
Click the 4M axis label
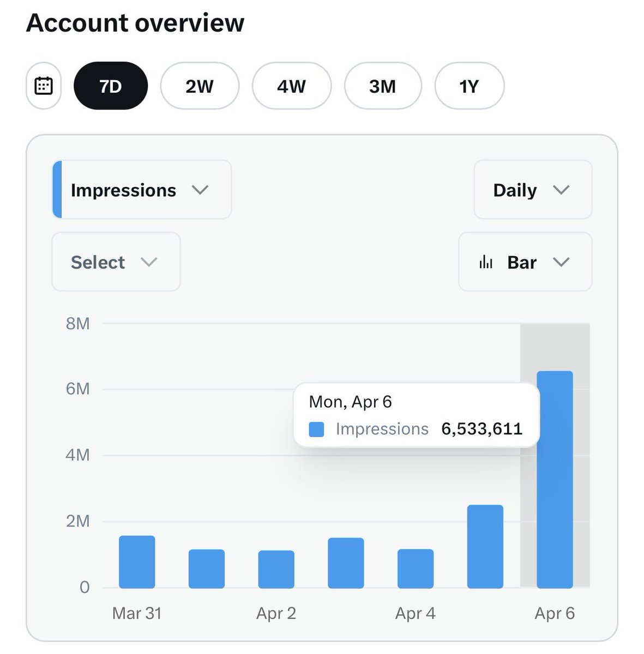pos(77,455)
